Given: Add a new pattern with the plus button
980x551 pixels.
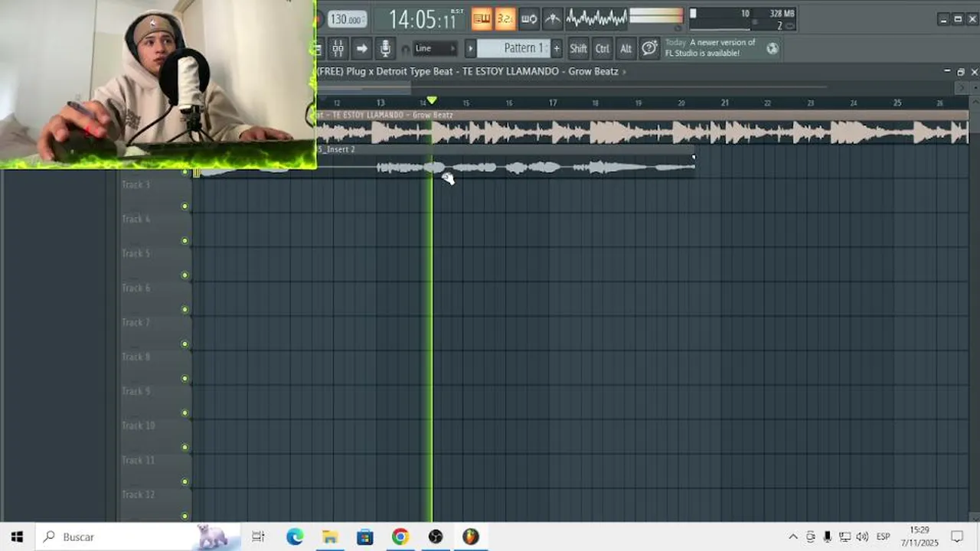Looking at the screenshot, I should 557,48.
